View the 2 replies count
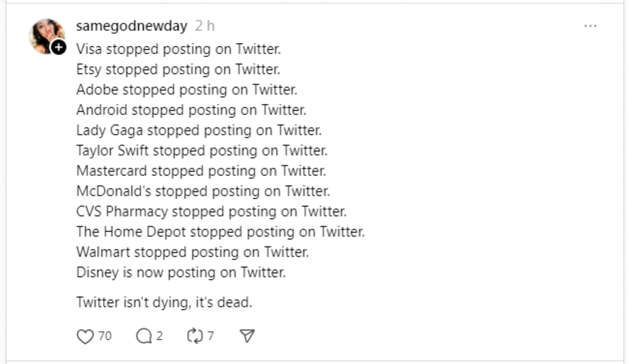Viewport: 628px width, 364px height. [x=159, y=336]
